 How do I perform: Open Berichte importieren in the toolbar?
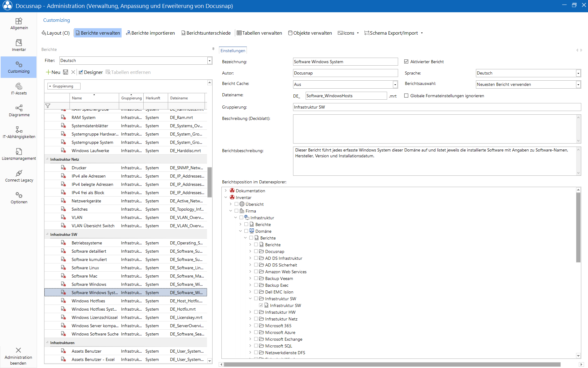click(150, 33)
